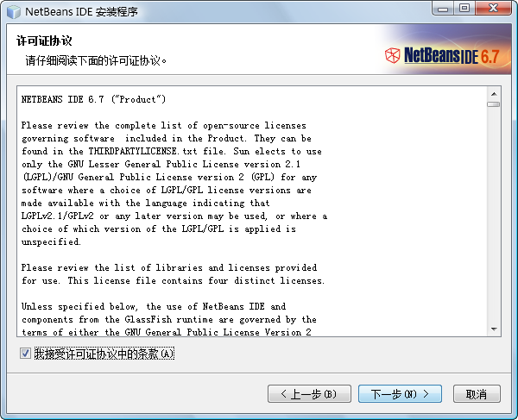This screenshot has width=518, height=420.
Task: Close the installer with the red X
Action: [493, 9]
